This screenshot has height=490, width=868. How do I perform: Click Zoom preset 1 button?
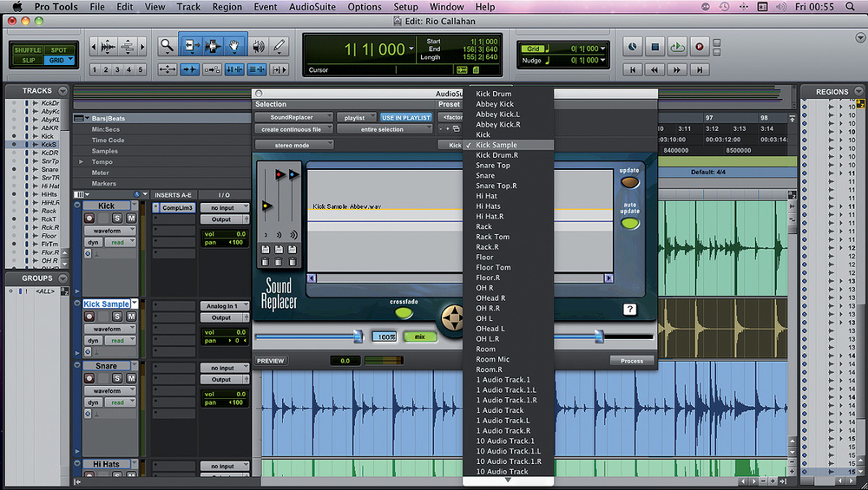pyautogui.click(x=95, y=69)
